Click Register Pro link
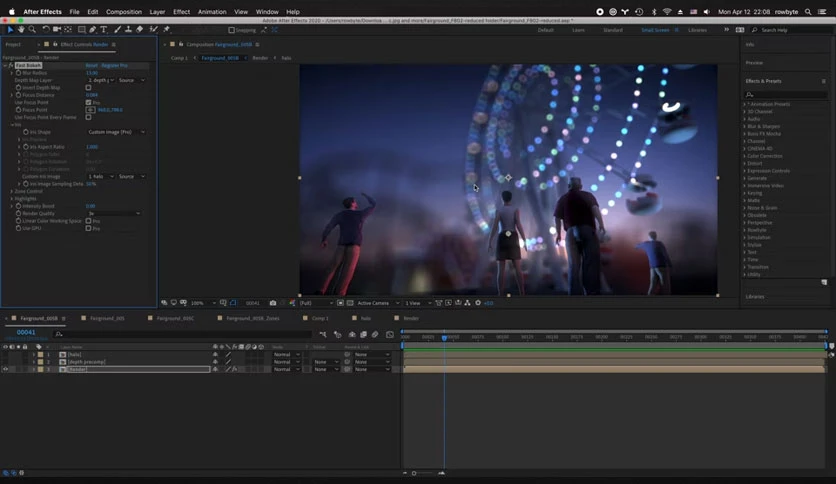Screen dimensions: 836x484 point(114,66)
